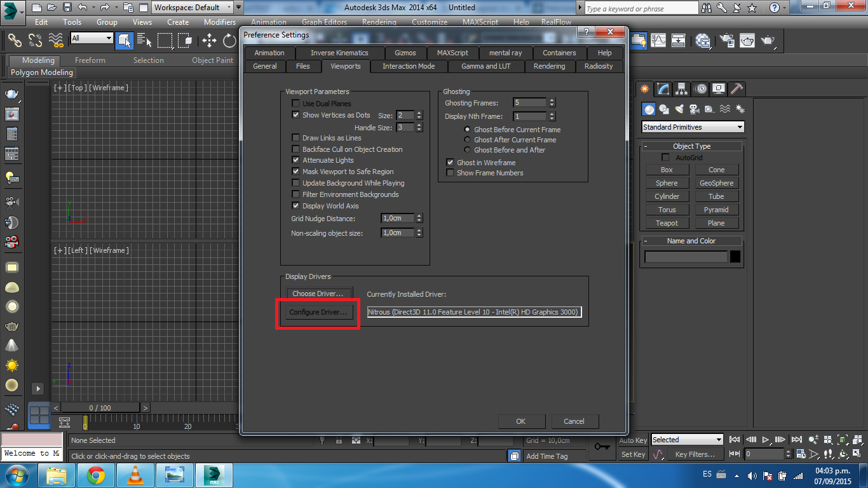Image resolution: width=868 pixels, height=488 pixels.
Task: Open the Rendering preferences tab
Action: coord(550,66)
